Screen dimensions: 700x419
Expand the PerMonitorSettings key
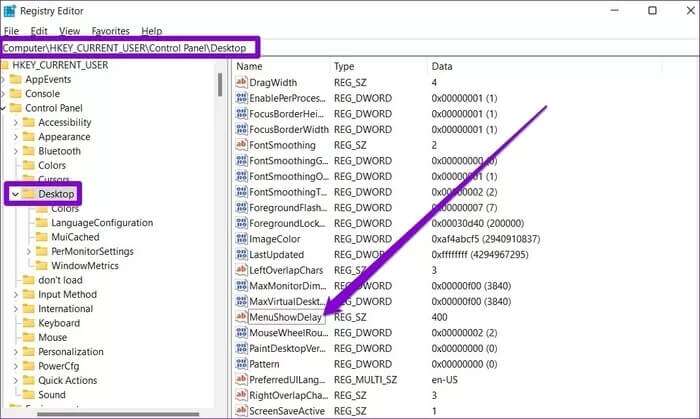click(29, 252)
